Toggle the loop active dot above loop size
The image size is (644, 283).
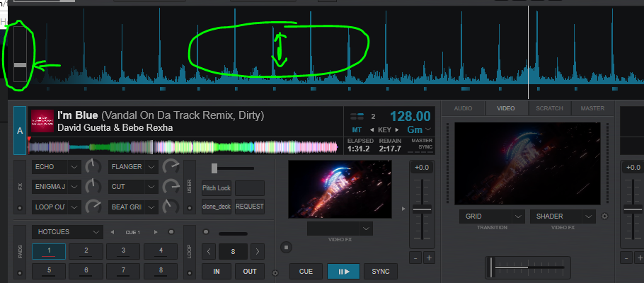coord(206,232)
